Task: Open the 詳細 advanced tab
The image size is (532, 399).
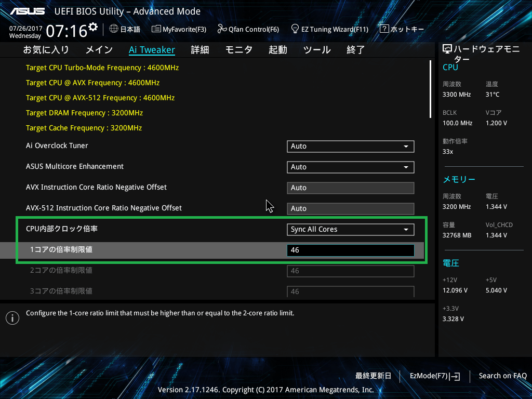Action: pos(200,50)
